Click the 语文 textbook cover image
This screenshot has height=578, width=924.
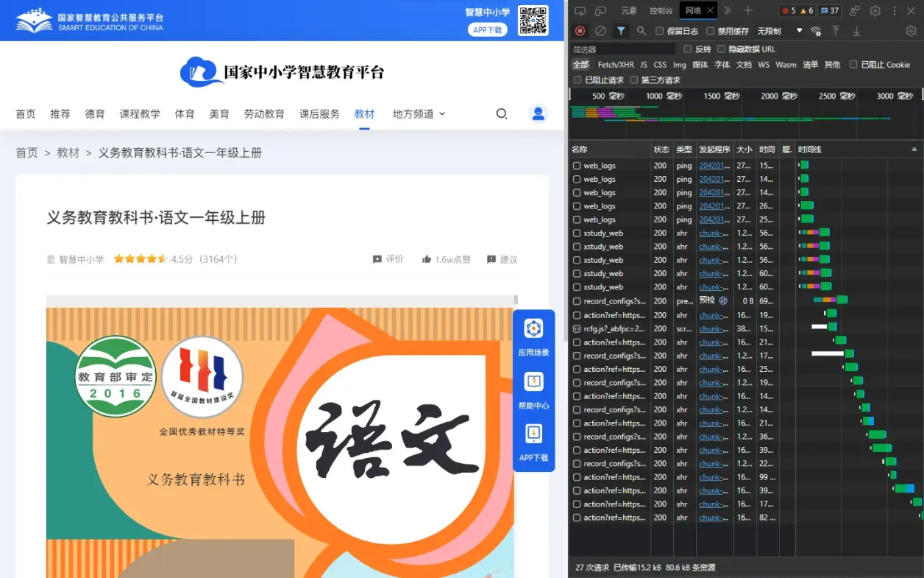pos(280,443)
